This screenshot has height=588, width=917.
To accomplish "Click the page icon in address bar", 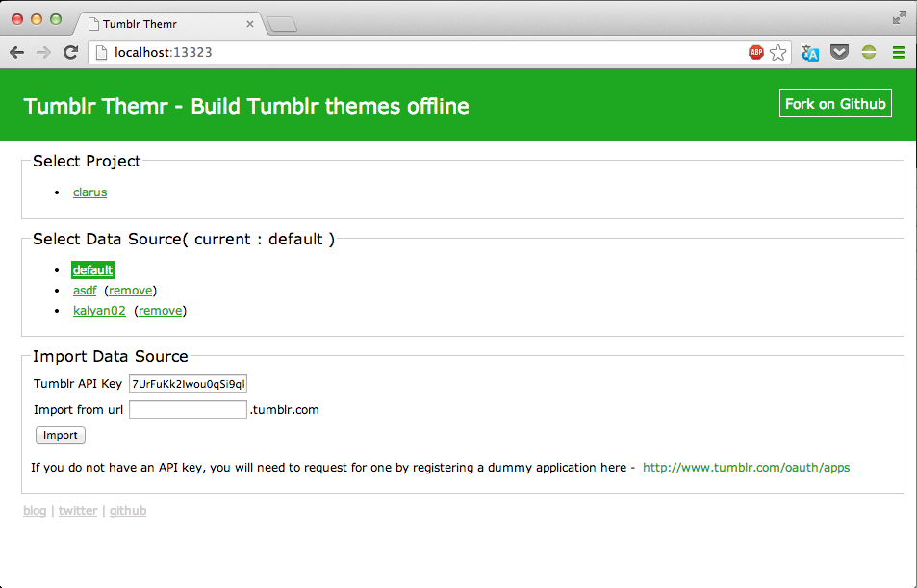I will click(x=101, y=53).
